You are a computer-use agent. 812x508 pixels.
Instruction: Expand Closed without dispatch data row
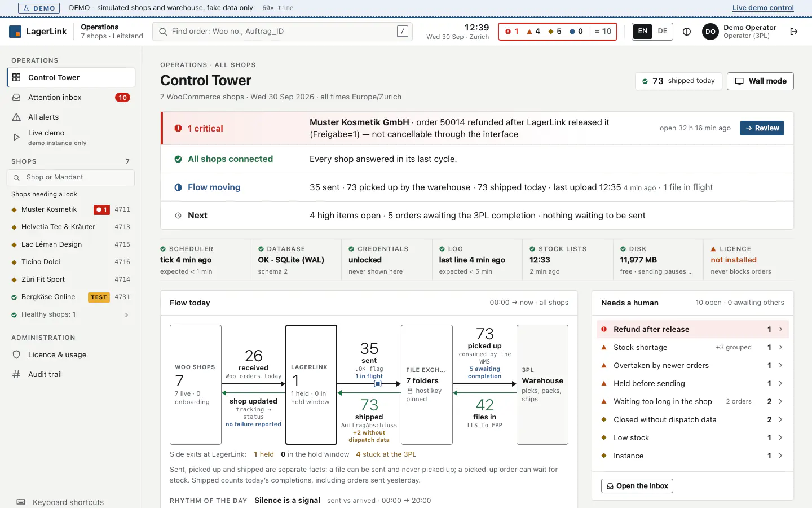point(692,419)
